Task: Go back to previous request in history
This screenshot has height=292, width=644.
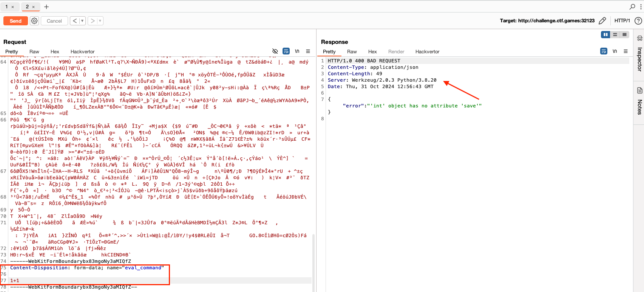Action: (75, 21)
